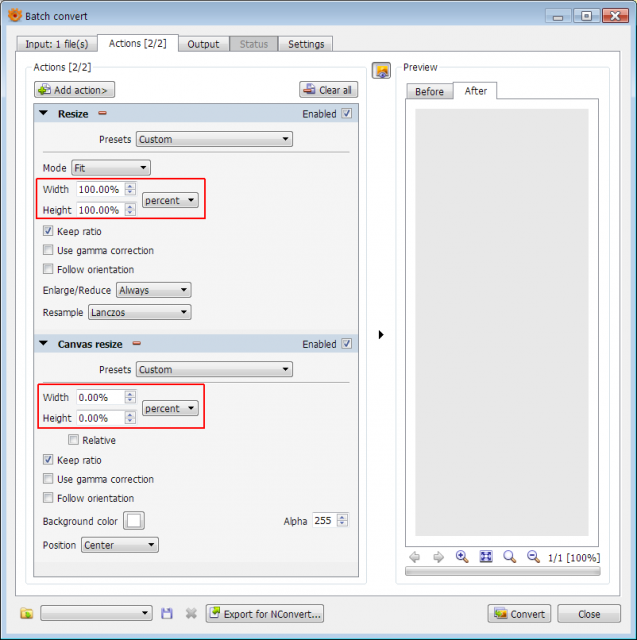The width and height of the screenshot is (637, 640).
Task: Zoom in on the preview image
Action: click(x=462, y=557)
